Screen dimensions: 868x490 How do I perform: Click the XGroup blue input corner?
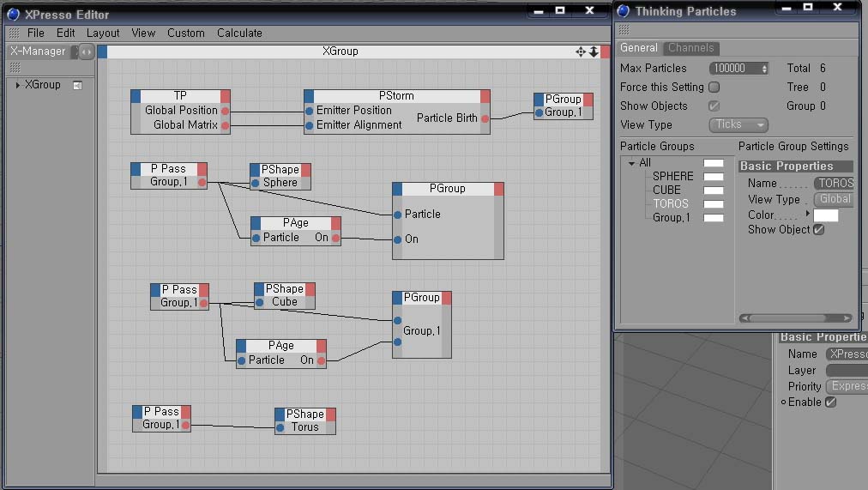pos(102,51)
